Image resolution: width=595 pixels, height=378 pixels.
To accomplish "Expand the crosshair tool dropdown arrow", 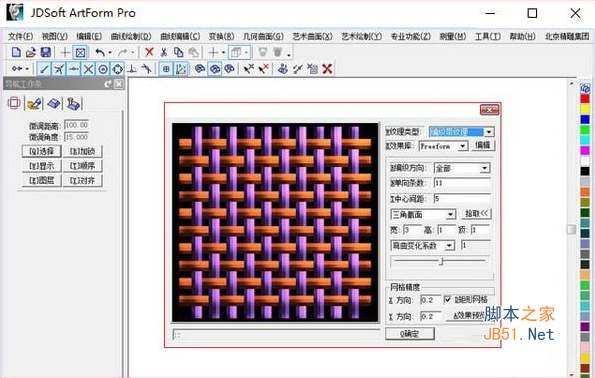I will click(x=224, y=53).
